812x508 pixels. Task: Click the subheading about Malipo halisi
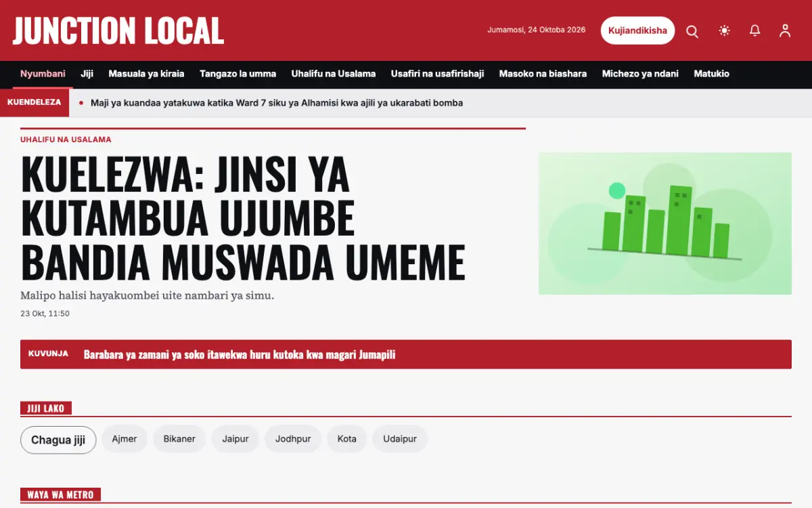coord(147,295)
